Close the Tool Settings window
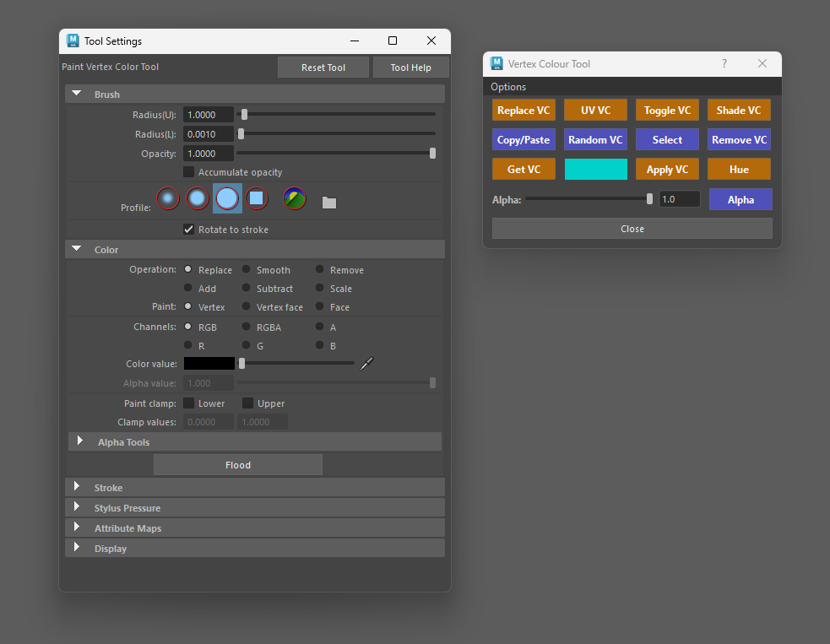Viewport: 830px width, 644px height. [x=431, y=41]
